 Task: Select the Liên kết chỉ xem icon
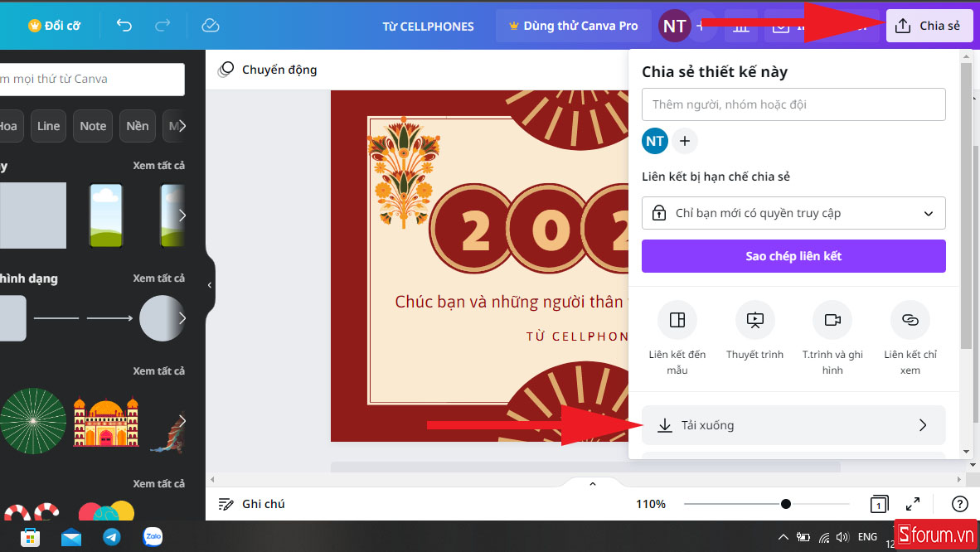click(909, 319)
